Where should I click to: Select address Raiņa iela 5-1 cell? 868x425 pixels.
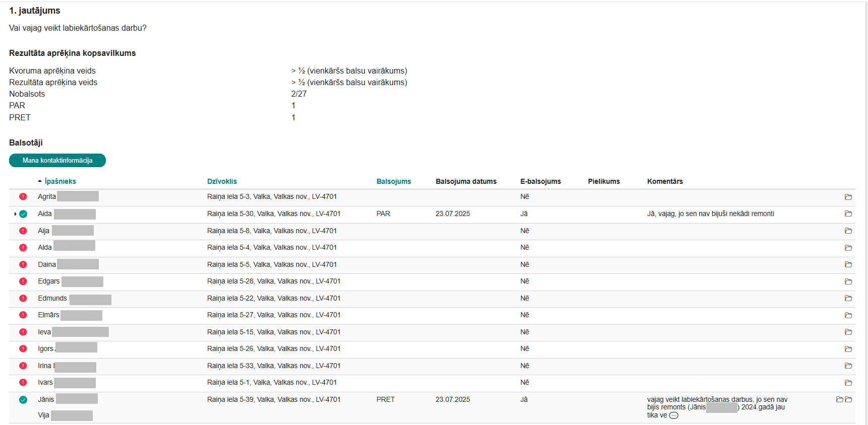272,383
